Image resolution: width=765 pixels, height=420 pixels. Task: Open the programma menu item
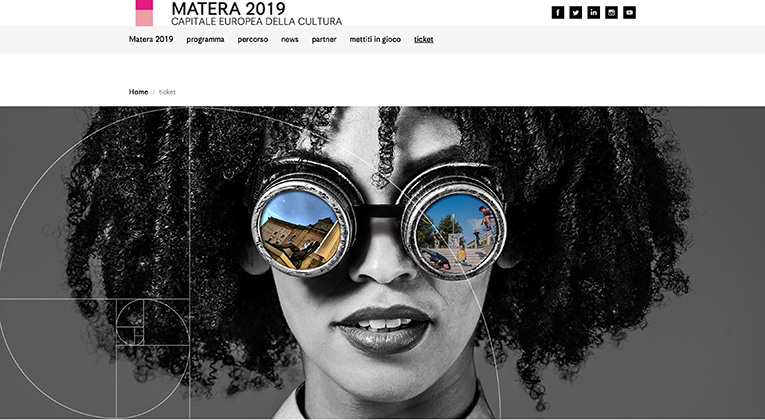205,40
